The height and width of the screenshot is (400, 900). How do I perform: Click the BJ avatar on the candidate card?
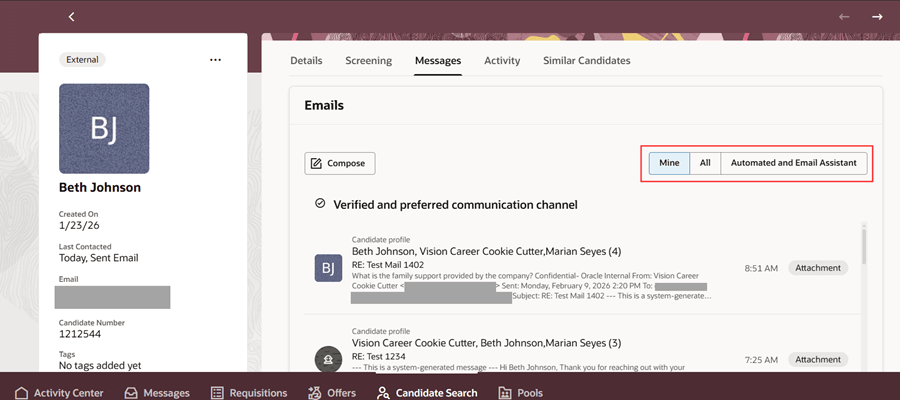coord(104,129)
